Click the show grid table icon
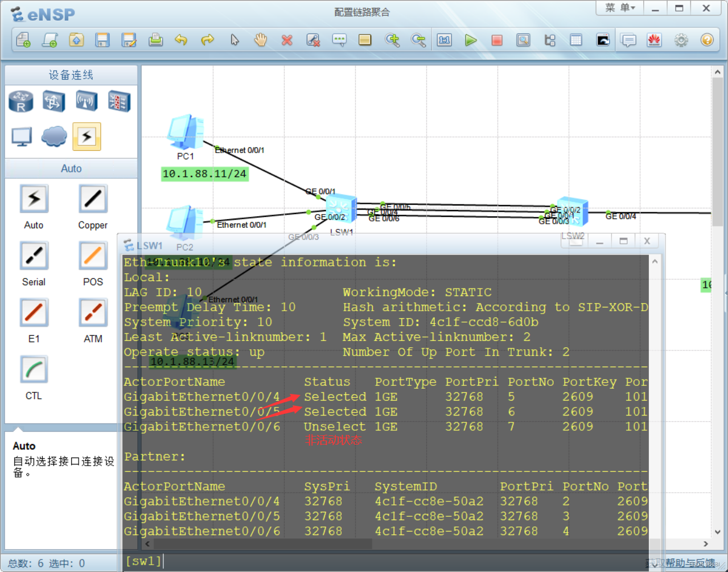 pos(576,40)
